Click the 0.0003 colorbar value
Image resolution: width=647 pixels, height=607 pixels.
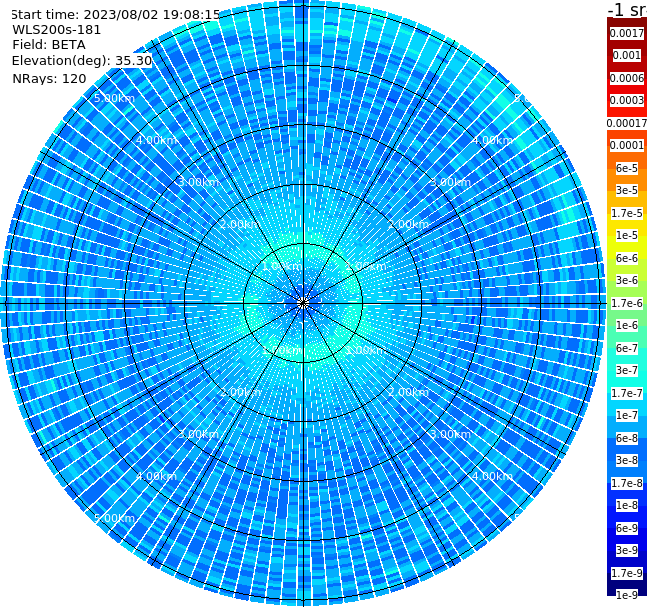tap(627, 100)
